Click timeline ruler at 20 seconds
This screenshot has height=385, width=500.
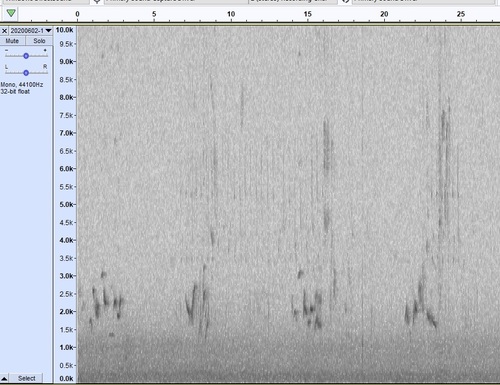(384, 14)
